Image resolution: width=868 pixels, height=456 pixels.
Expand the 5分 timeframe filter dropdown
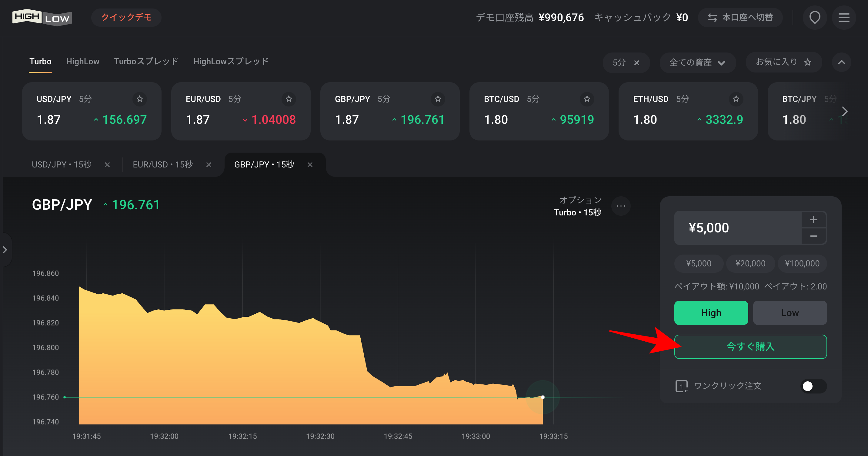(621, 62)
